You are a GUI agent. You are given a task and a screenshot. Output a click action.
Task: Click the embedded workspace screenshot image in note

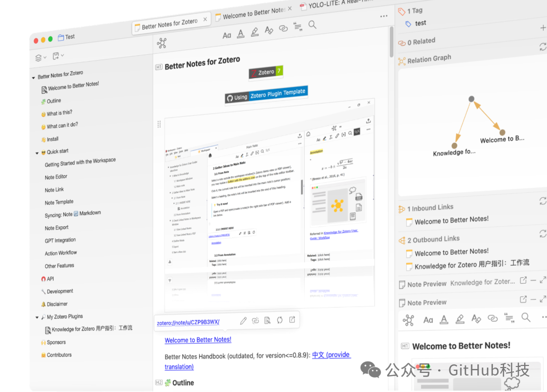pyautogui.click(x=269, y=204)
